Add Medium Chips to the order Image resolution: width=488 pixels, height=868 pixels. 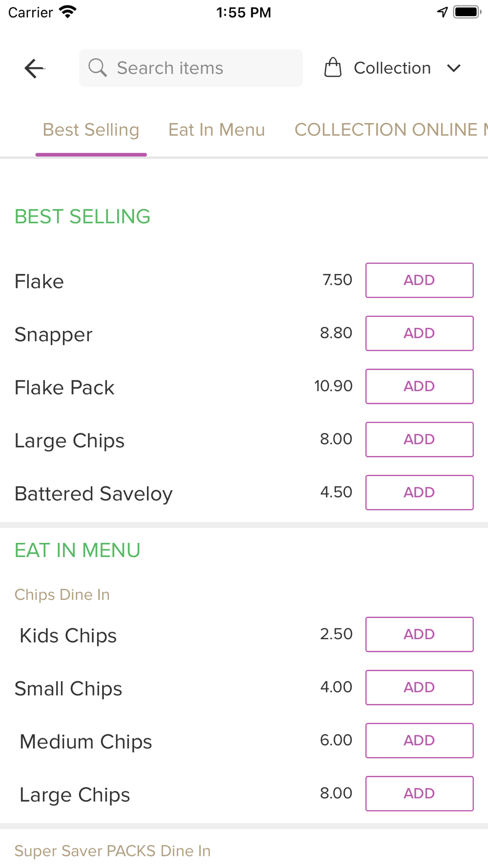click(420, 741)
